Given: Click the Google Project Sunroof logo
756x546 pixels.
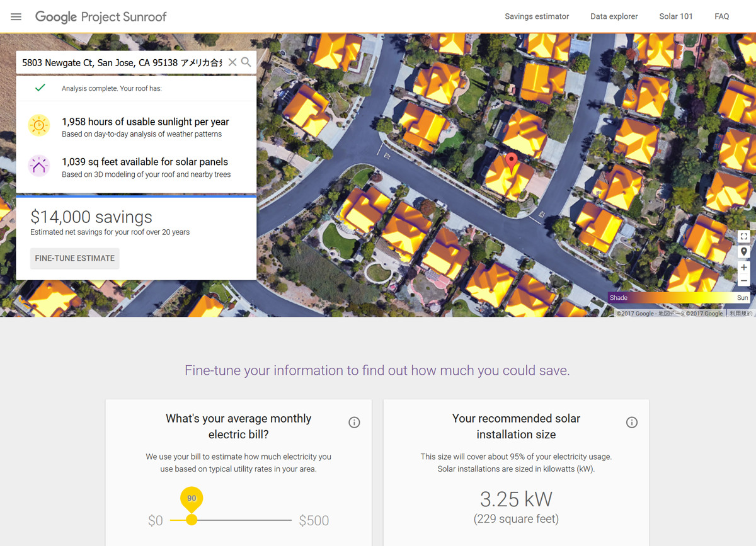Looking at the screenshot, I should tap(101, 17).
